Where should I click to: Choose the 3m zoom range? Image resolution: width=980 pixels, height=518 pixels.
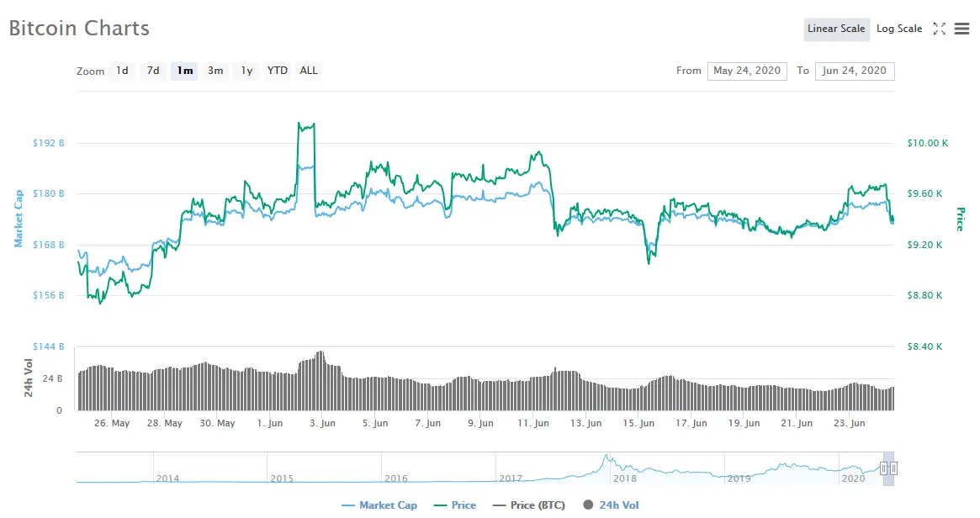215,71
